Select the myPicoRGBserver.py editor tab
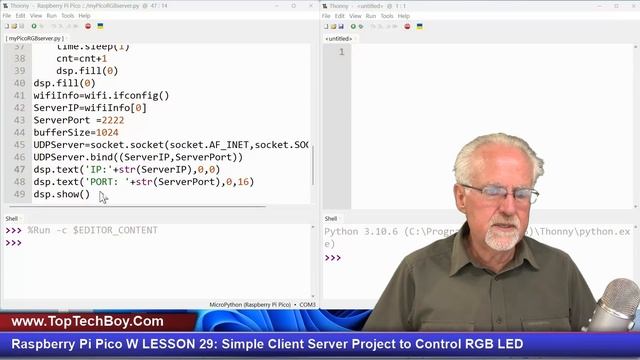 (35, 38)
